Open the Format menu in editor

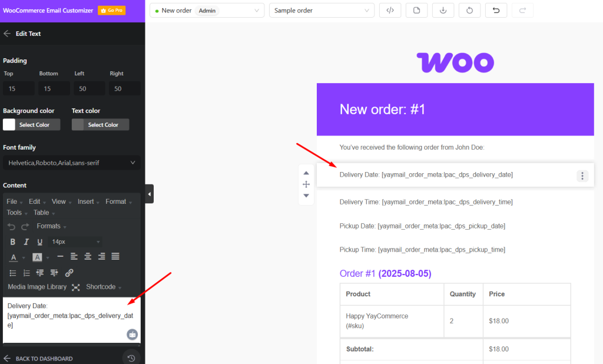coord(118,201)
